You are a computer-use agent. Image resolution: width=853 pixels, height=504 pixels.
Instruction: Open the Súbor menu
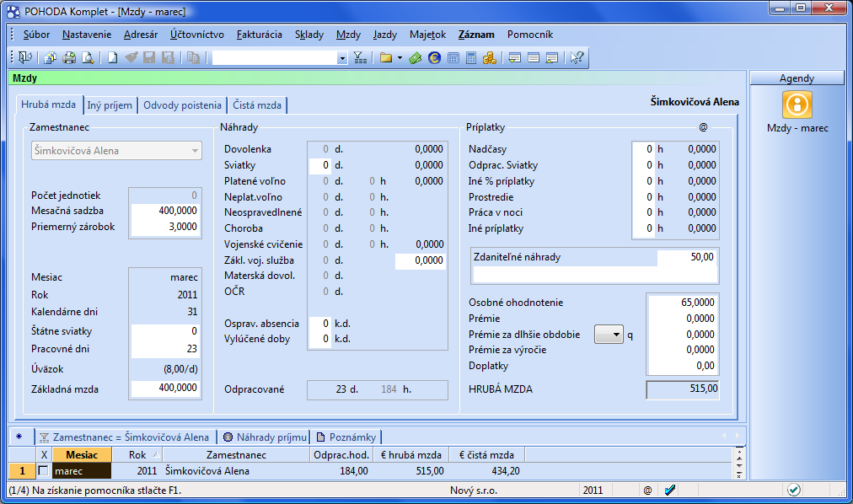coord(36,35)
